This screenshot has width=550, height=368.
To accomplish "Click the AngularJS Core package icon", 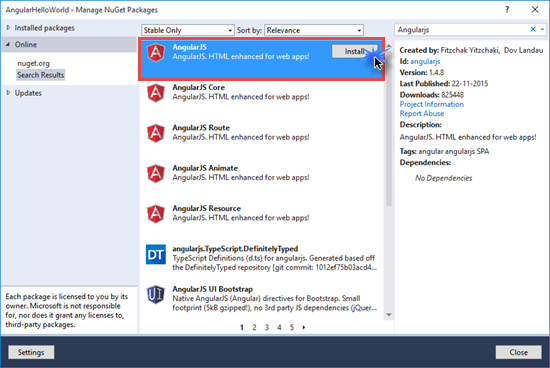I will 156,93.
